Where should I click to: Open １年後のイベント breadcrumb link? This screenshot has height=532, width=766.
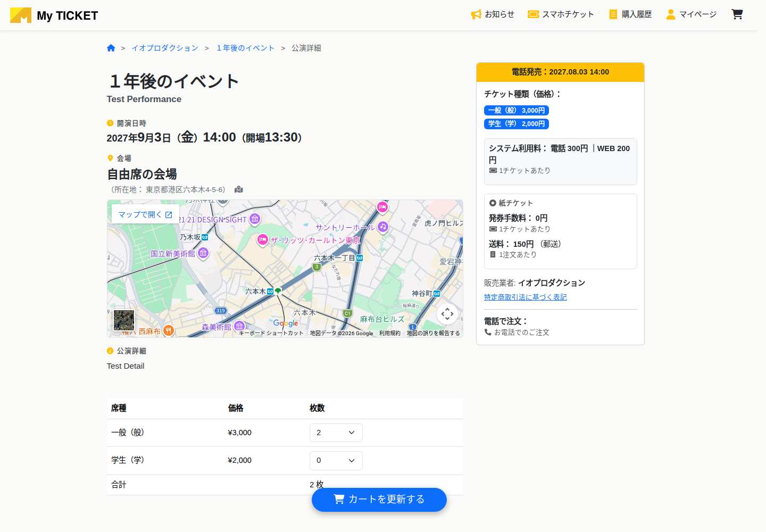point(245,48)
